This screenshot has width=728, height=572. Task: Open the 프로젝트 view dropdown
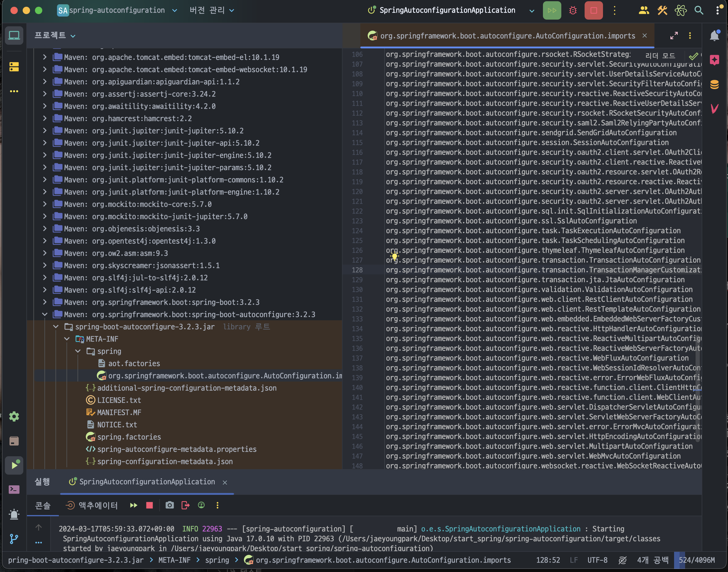pos(55,36)
